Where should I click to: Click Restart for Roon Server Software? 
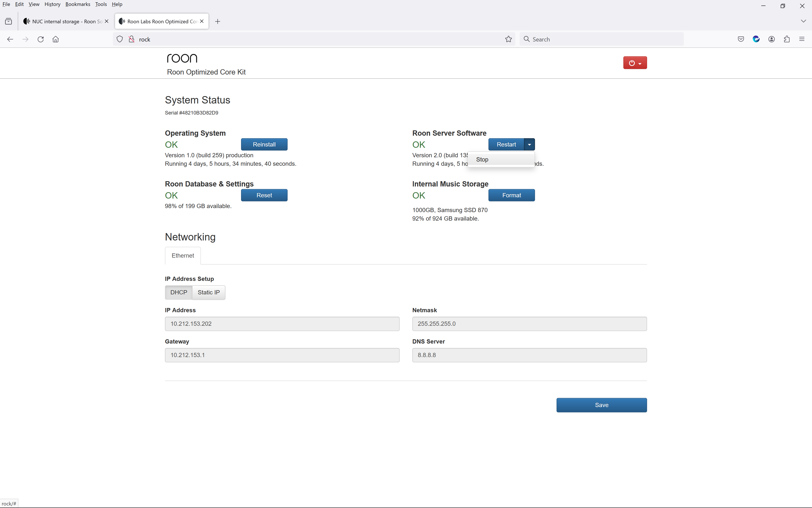506,145
